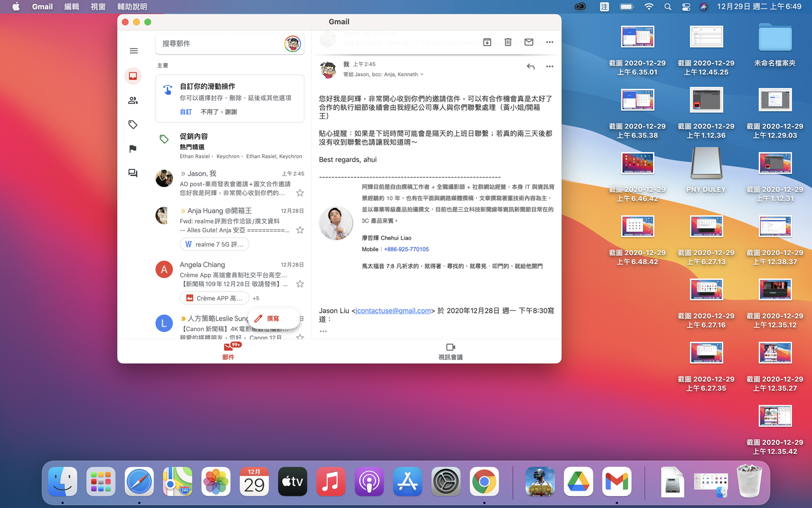Open the forums chat sidebar icon
Screen dimensions: 812x508
pos(133,173)
